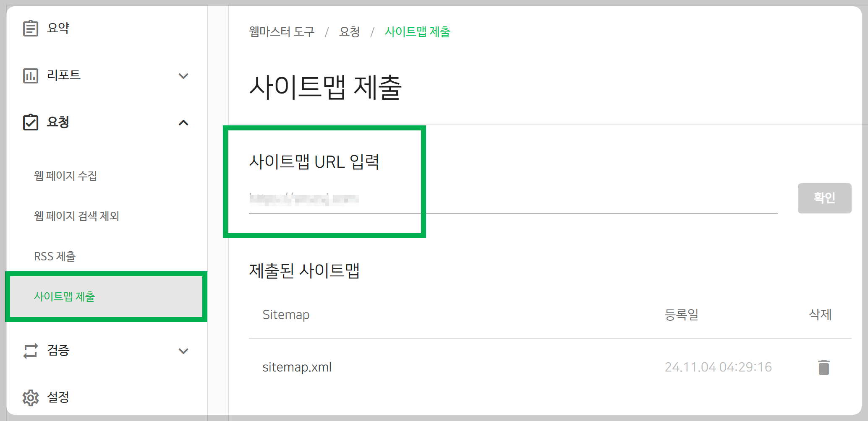Expand the 검증 dropdown arrow

point(183,351)
